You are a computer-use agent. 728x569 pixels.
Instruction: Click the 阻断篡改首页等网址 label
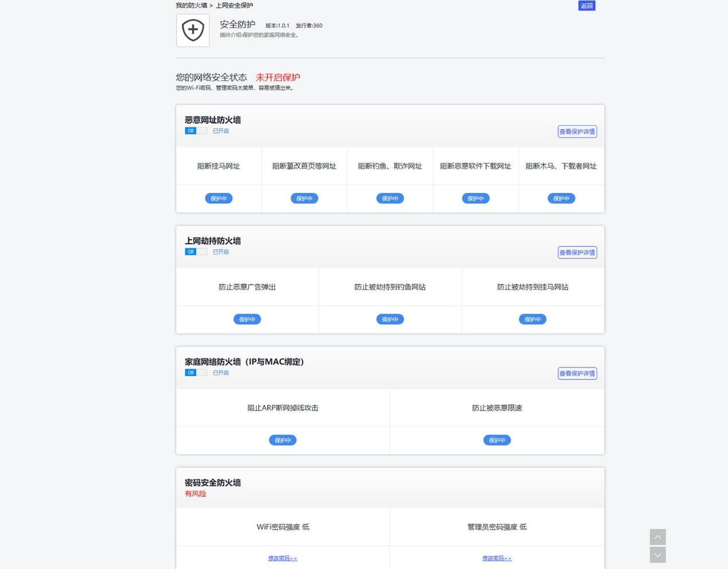pos(304,166)
